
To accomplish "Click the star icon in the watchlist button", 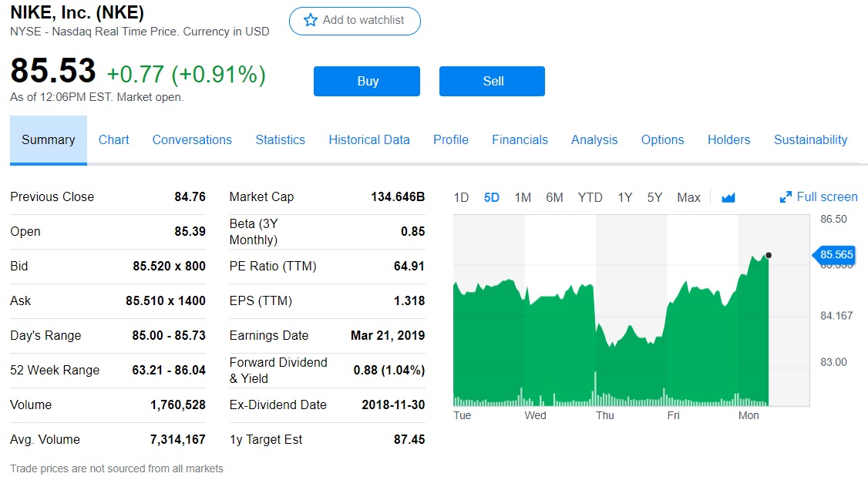I will 311,21.
